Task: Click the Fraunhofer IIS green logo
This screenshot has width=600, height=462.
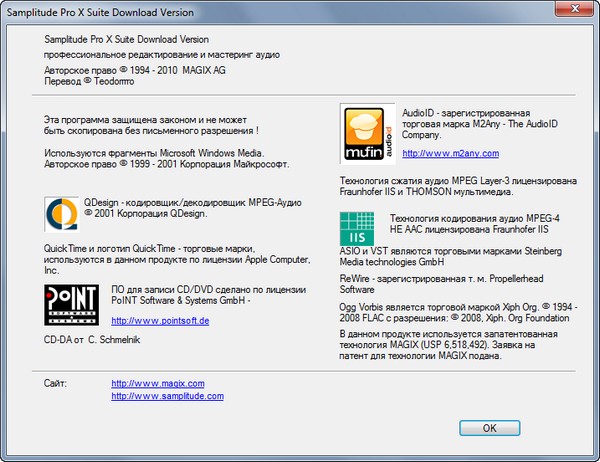Action: (357, 229)
